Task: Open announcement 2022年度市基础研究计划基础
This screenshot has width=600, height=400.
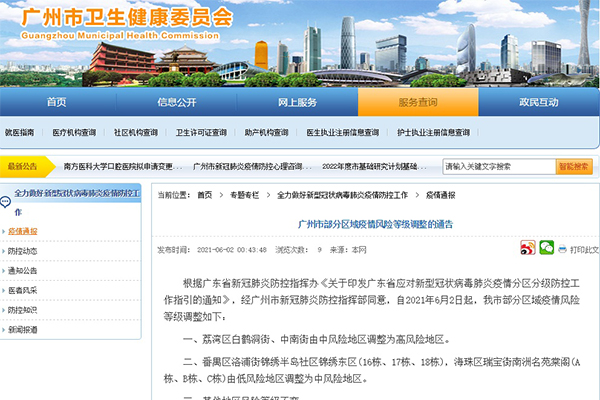Action: point(374,167)
